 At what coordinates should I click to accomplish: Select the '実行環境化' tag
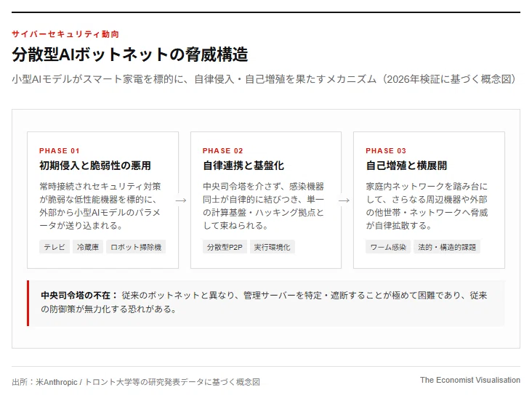click(272, 247)
